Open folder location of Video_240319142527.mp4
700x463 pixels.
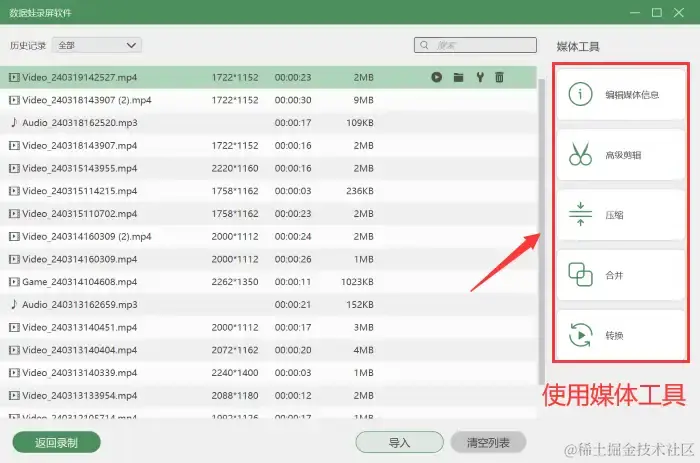[458, 77]
